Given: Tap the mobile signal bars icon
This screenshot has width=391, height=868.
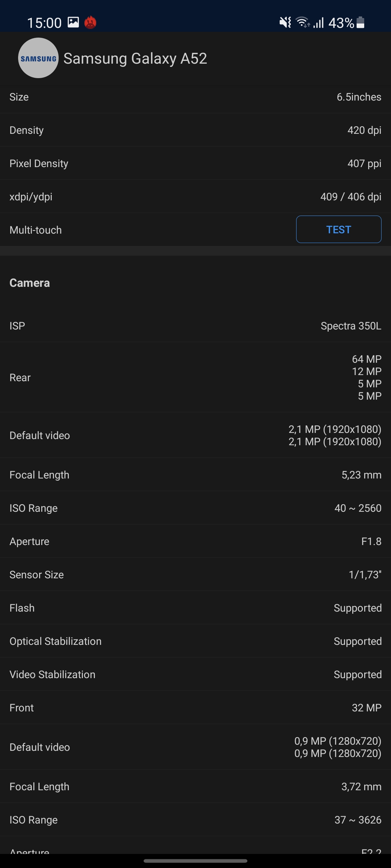Looking at the screenshot, I should pos(319,23).
